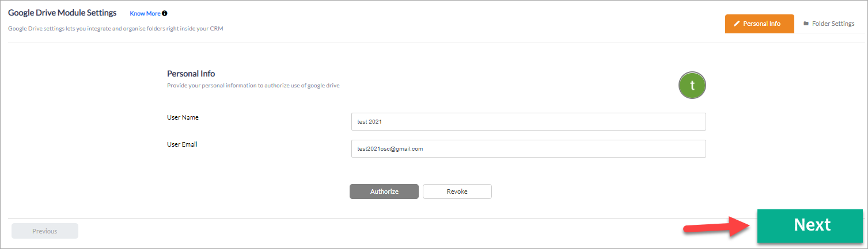Click the Revoke button
The height and width of the screenshot is (249, 868).
click(x=457, y=191)
